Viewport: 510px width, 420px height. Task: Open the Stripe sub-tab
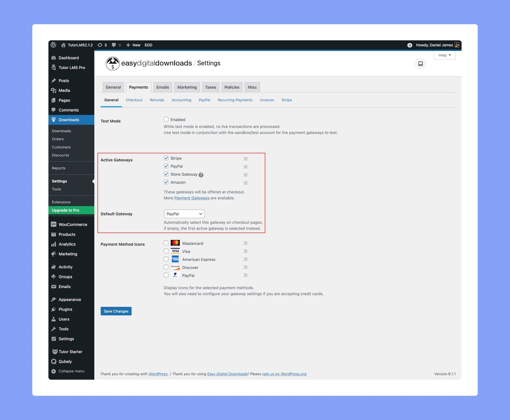coord(287,100)
